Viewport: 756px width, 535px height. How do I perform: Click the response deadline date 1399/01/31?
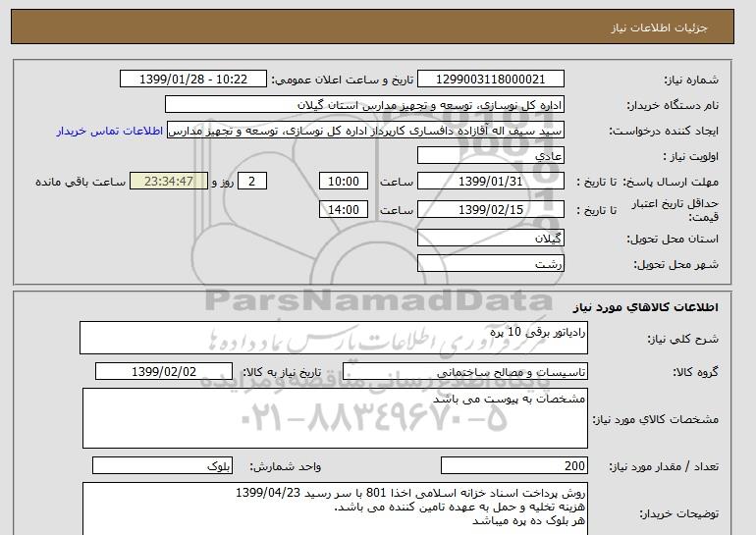pos(490,182)
